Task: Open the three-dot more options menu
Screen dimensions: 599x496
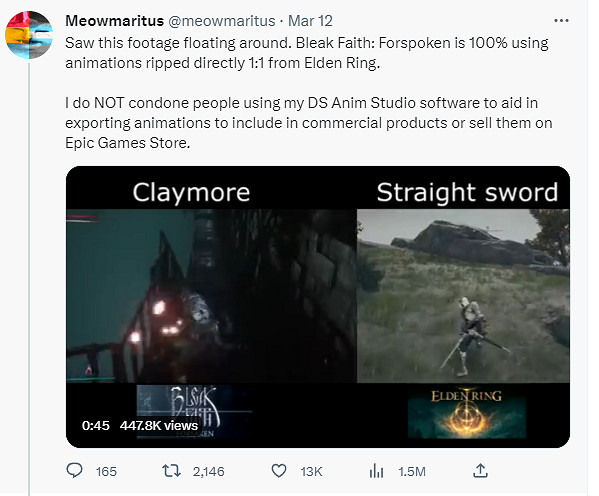Action: (561, 21)
